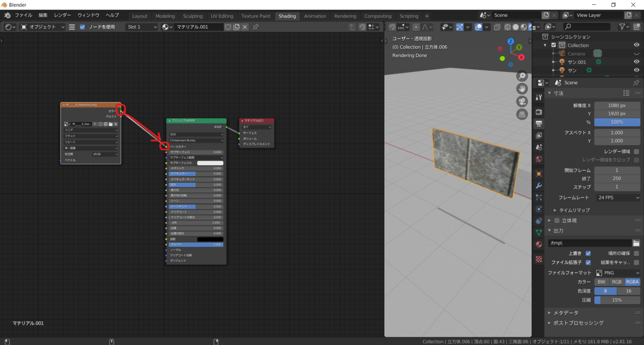The image size is (644, 345).
Task: Enable the 結果をキャッシュ checkbox
Action: (636, 262)
